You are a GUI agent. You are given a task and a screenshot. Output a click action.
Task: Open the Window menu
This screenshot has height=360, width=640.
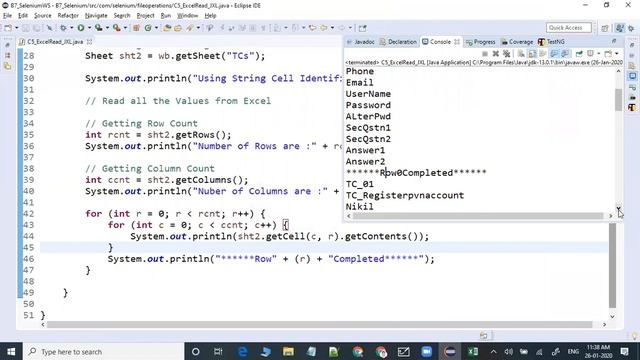(187, 16)
